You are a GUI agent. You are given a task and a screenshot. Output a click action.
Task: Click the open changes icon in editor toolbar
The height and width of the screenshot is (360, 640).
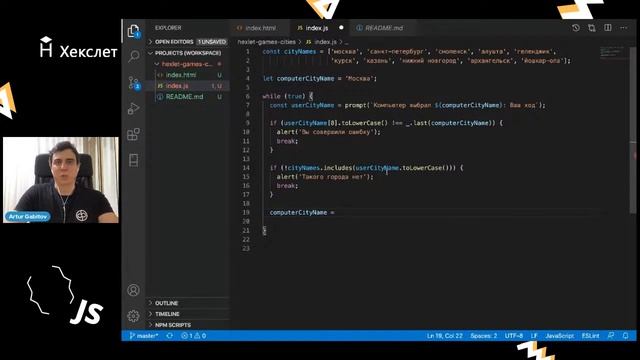click(591, 28)
